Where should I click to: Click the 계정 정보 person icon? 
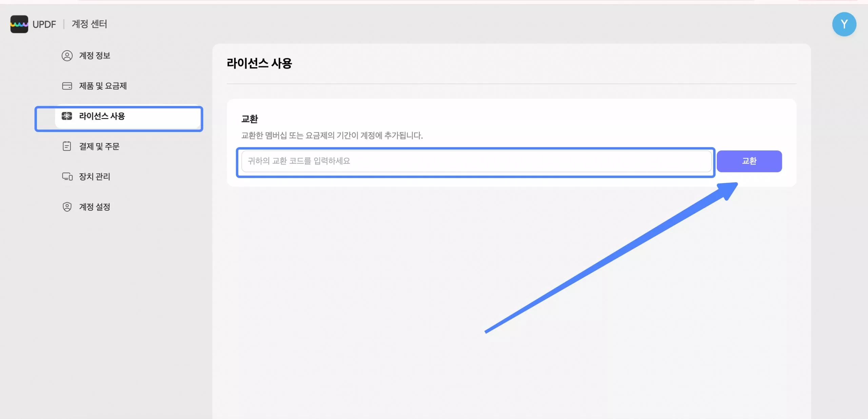click(67, 56)
